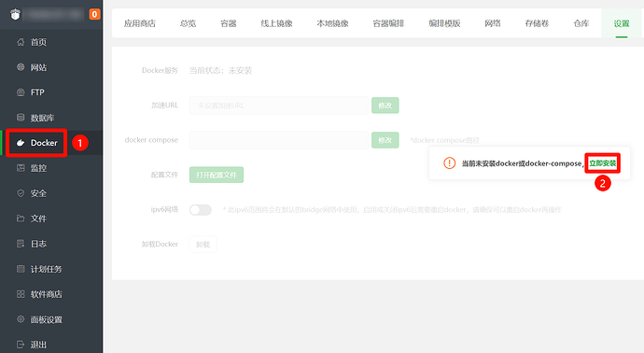The image size is (644, 353).
Task: Click the 立即安装 link in the alert
Action: 603,163
